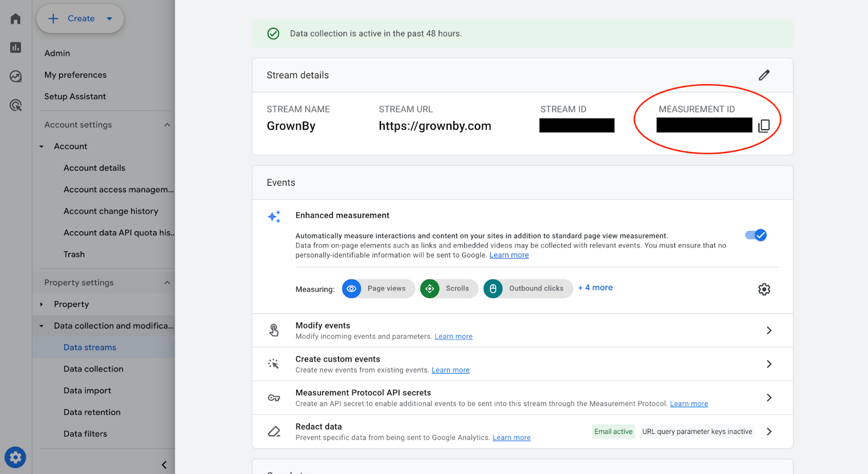
Task: Click '+ 4 more' measuring link
Action: tap(596, 288)
